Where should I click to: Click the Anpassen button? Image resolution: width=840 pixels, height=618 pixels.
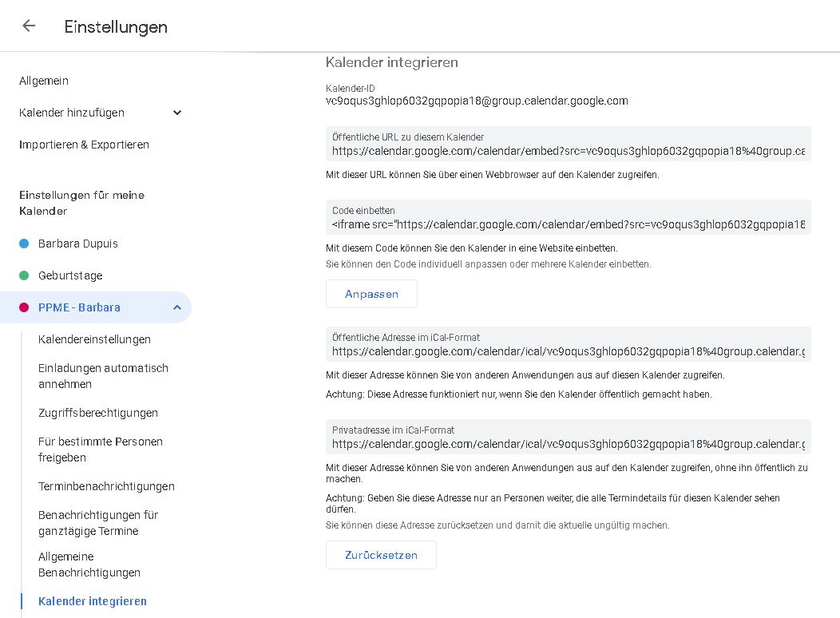click(371, 294)
